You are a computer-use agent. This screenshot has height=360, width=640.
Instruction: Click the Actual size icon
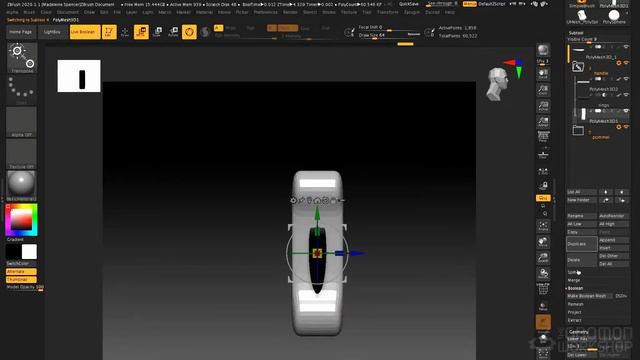coord(543,106)
